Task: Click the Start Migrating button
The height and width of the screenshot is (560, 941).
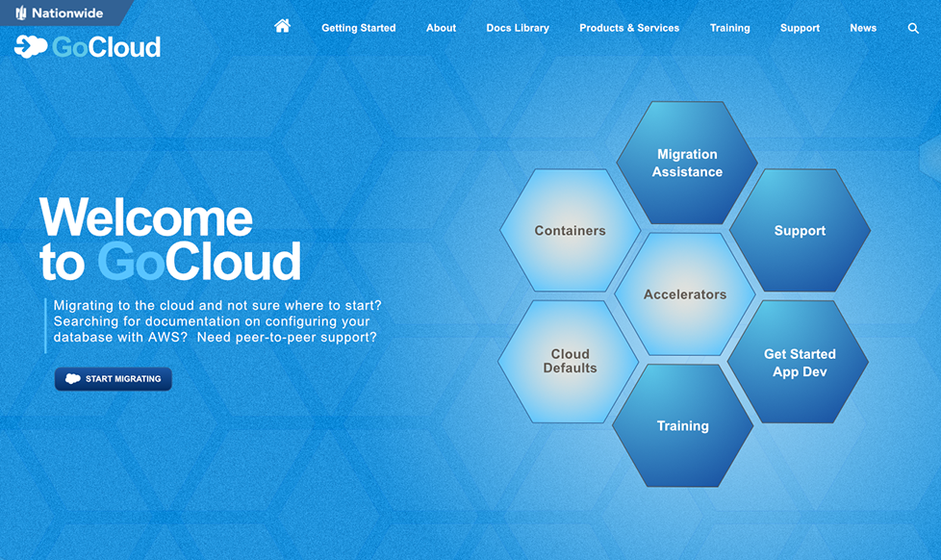Action: click(114, 379)
